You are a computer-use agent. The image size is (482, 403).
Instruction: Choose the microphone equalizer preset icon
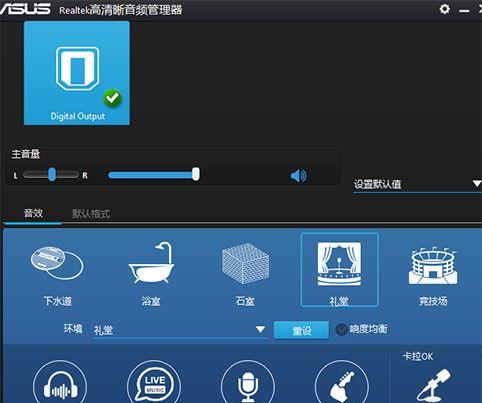click(248, 383)
